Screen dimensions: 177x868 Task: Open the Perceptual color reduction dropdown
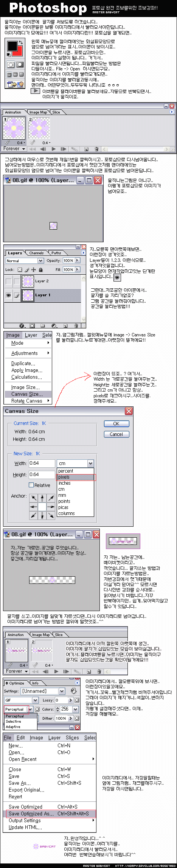(x=30, y=709)
